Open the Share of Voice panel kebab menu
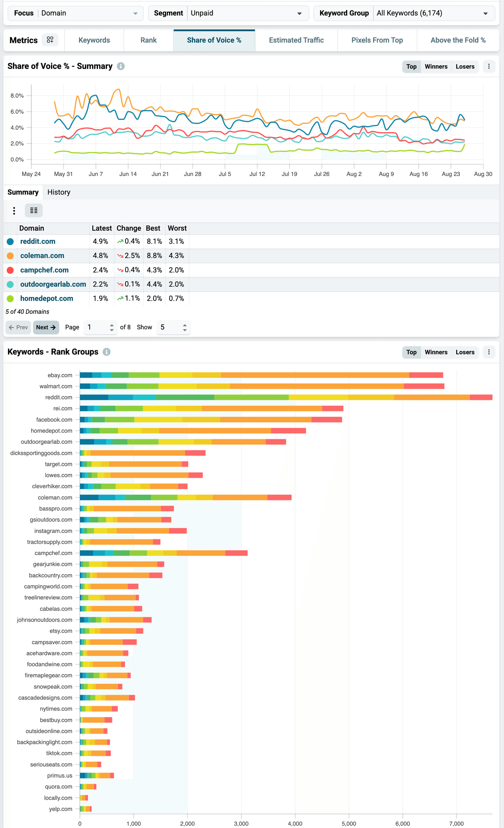This screenshot has width=504, height=828. click(489, 67)
